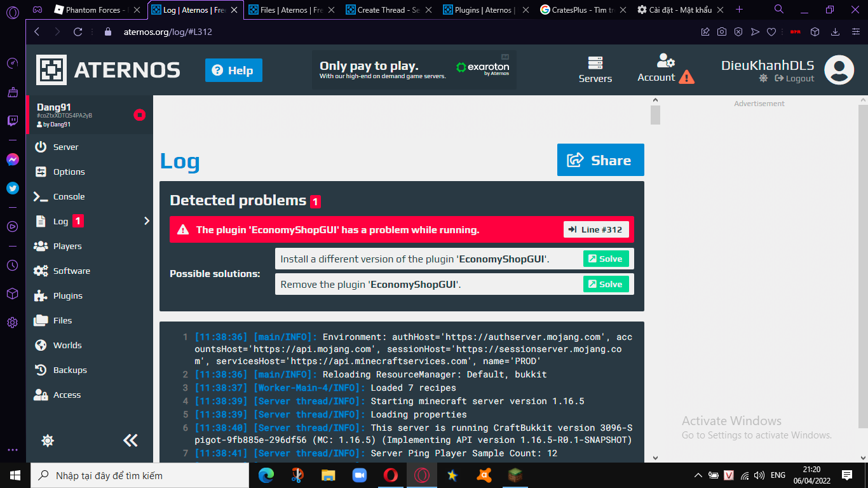
Task: Click the browser reload button
Action: point(78,32)
